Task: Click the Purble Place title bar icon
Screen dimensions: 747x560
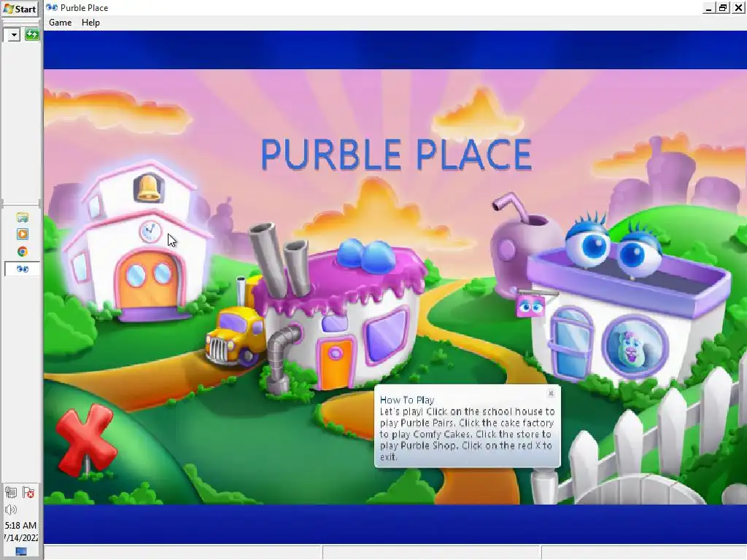Action: pos(52,7)
